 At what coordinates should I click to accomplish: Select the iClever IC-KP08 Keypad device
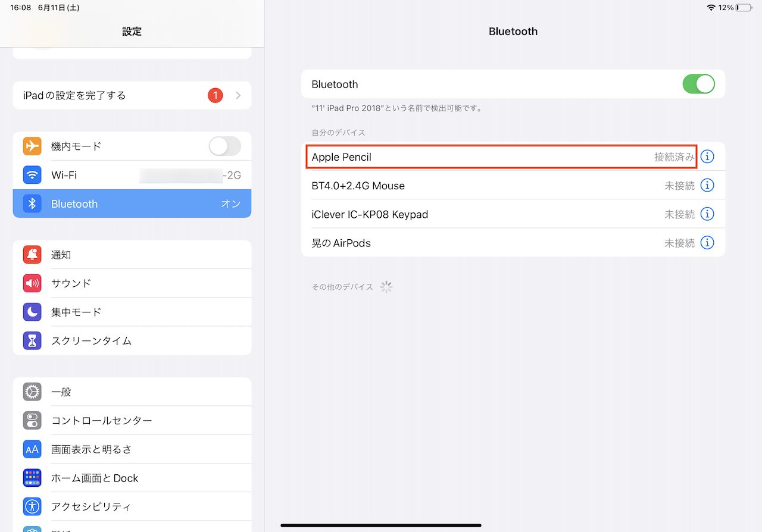370,214
